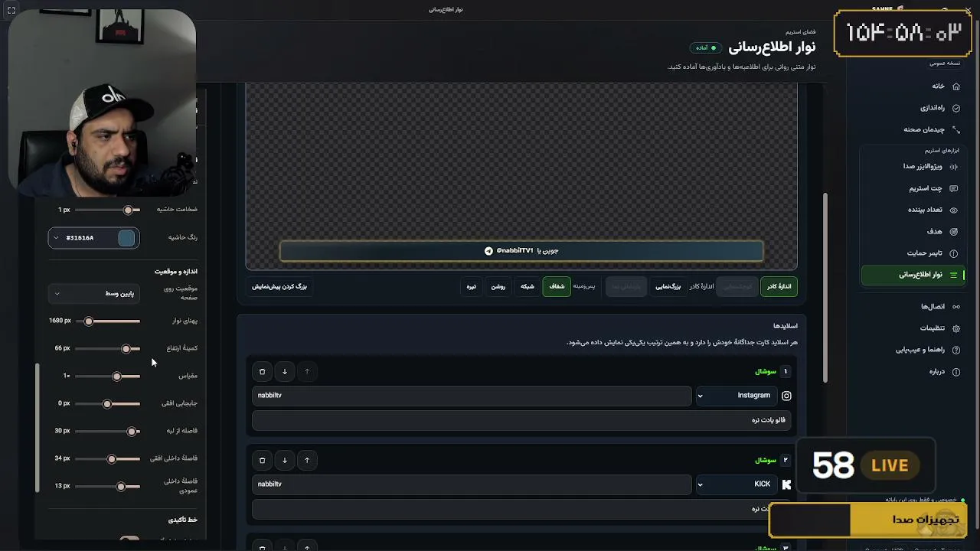
Task: Open the خانه (Home) sidebar item
Action: tap(912, 86)
